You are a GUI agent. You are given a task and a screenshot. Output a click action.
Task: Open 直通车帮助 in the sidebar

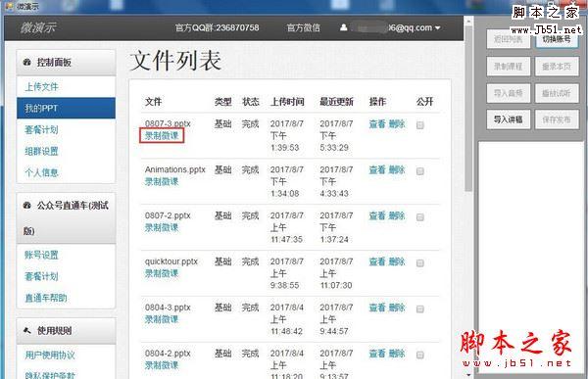tap(46, 298)
